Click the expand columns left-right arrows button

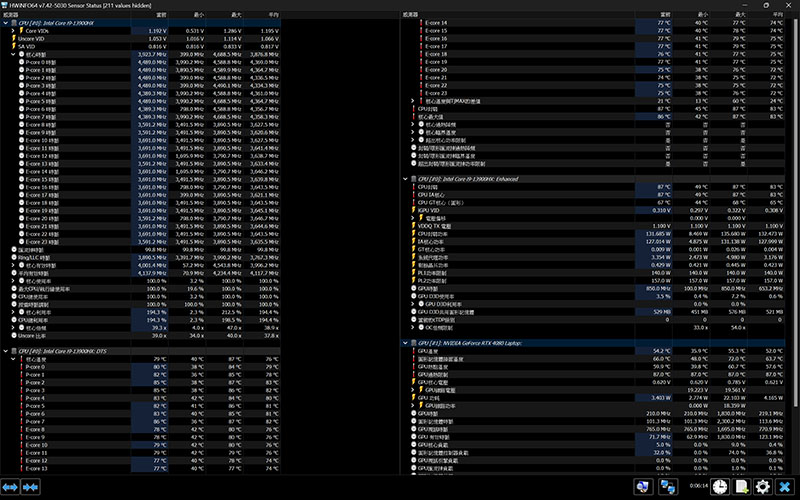[12, 486]
